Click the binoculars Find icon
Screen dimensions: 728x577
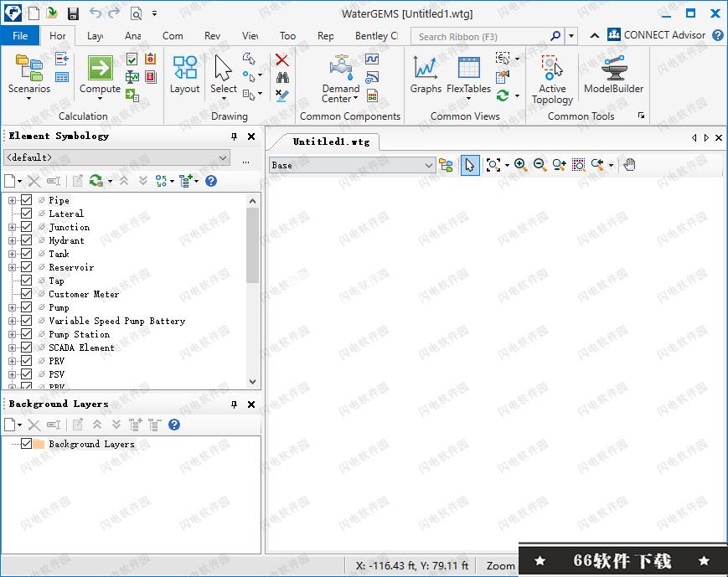pos(282,78)
